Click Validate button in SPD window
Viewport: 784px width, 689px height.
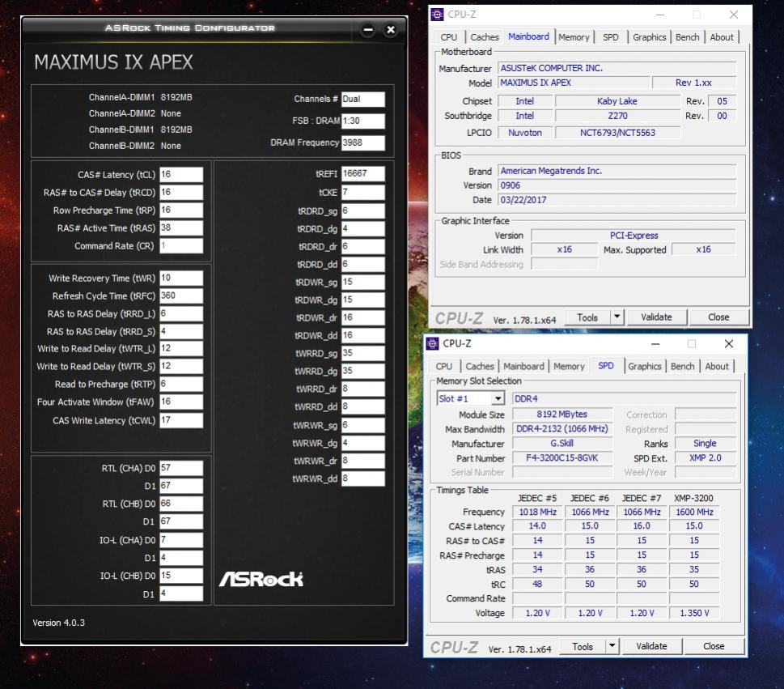coord(651,646)
